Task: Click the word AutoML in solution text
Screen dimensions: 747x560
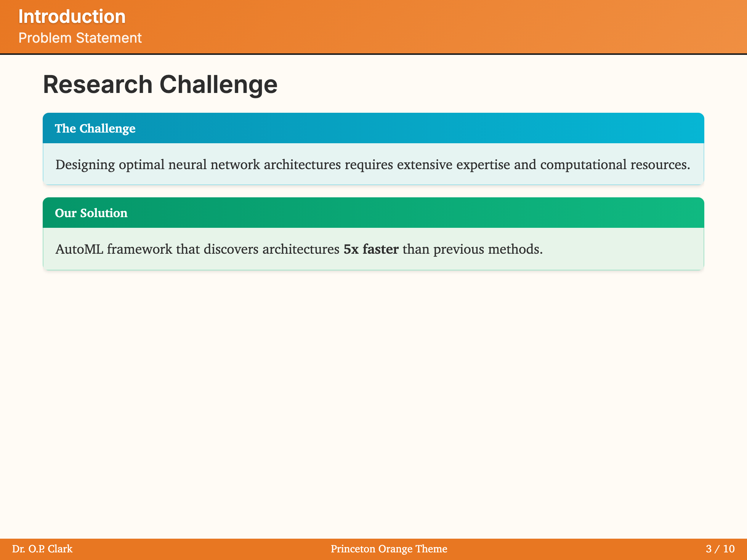Action: (x=79, y=249)
